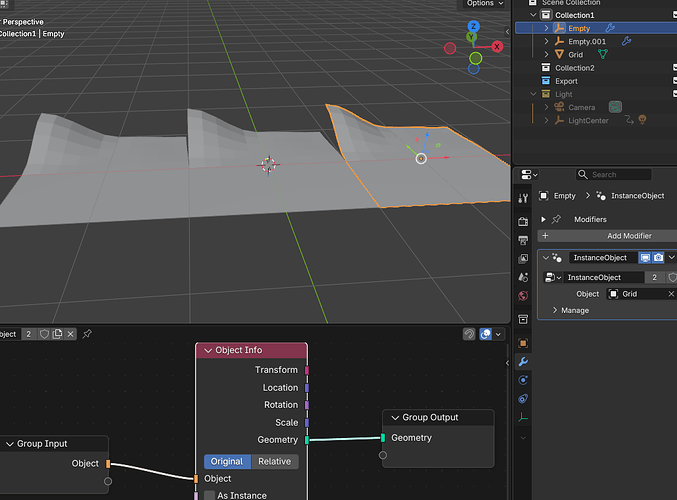
Task: Toggle Collection1 exclude checkbox
Action: (675, 15)
